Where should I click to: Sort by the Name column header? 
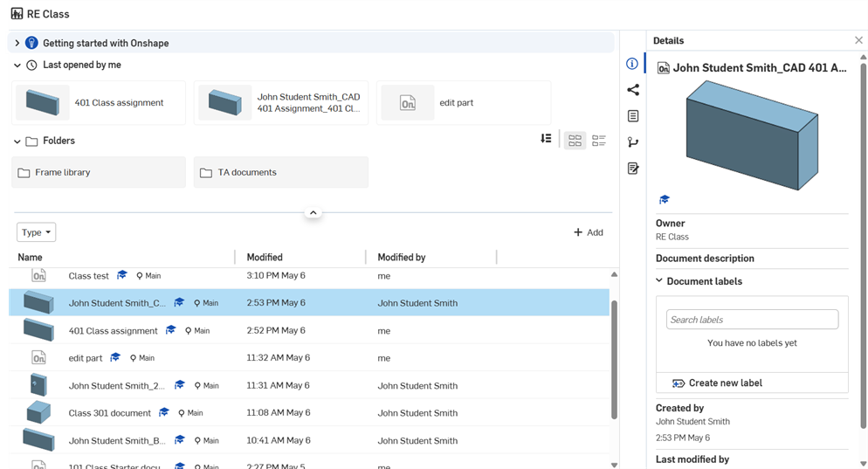[30, 257]
